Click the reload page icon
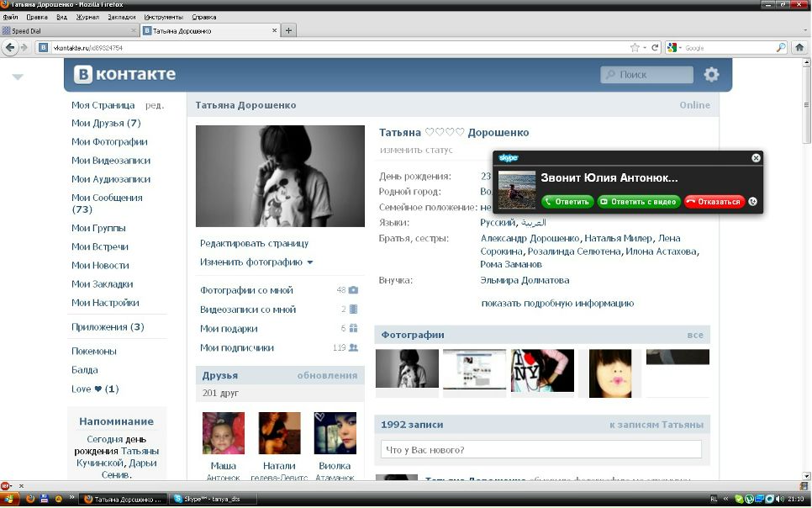 [656, 48]
